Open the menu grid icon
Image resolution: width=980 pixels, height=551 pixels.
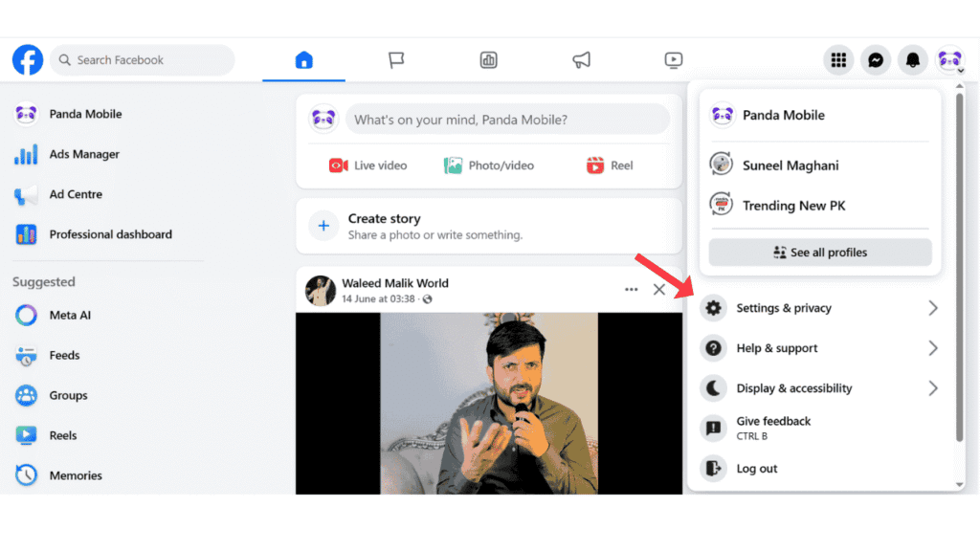click(838, 60)
